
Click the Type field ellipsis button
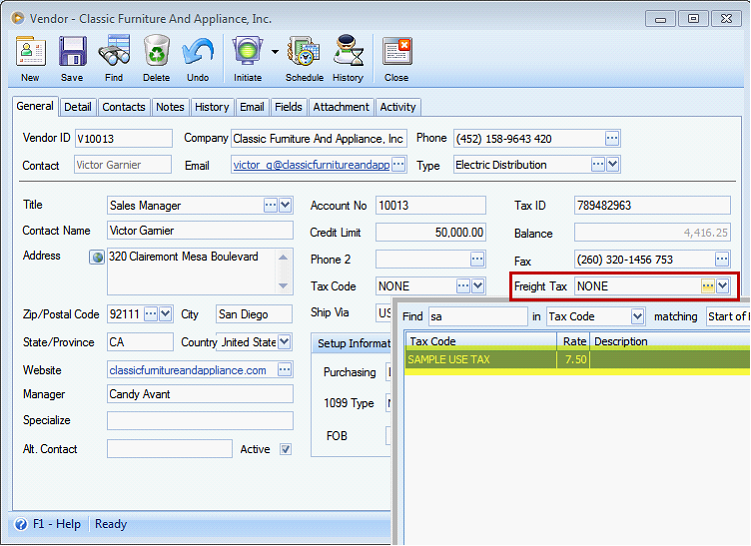(x=598, y=164)
